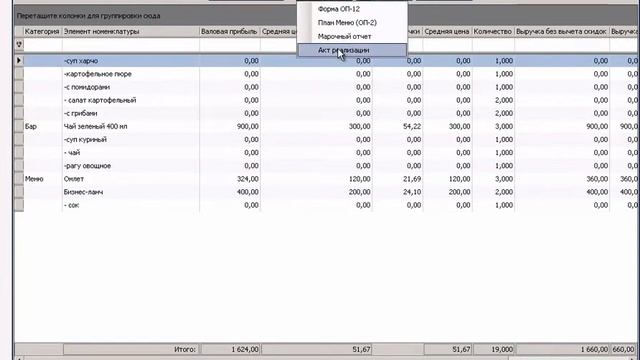Click value 54,22 in green tea row
This screenshot has height=360, width=640.
(412, 127)
